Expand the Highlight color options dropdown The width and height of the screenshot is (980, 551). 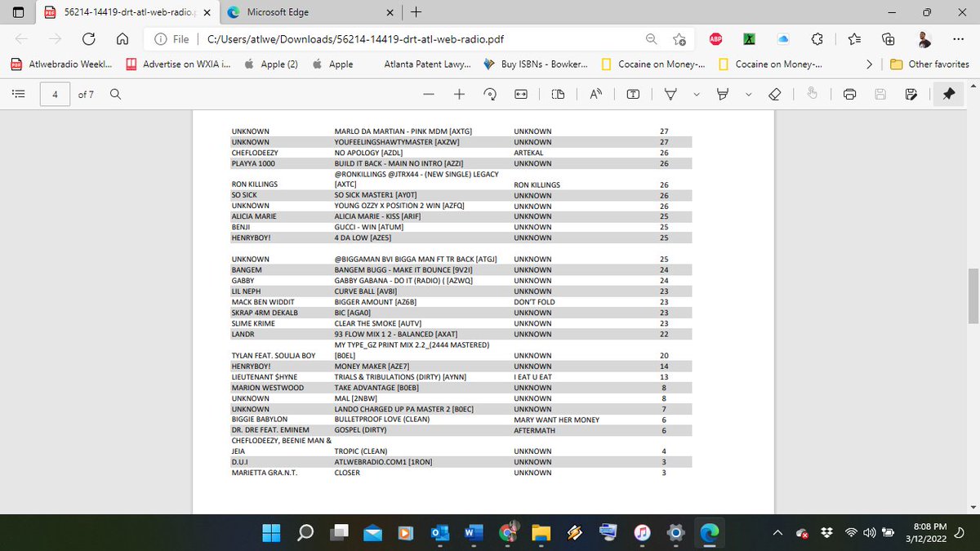tap(747, 95)
